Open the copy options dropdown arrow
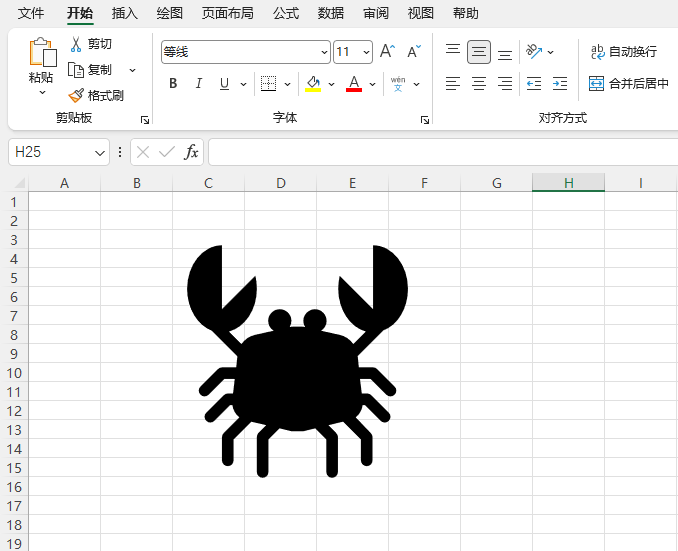 132,70
